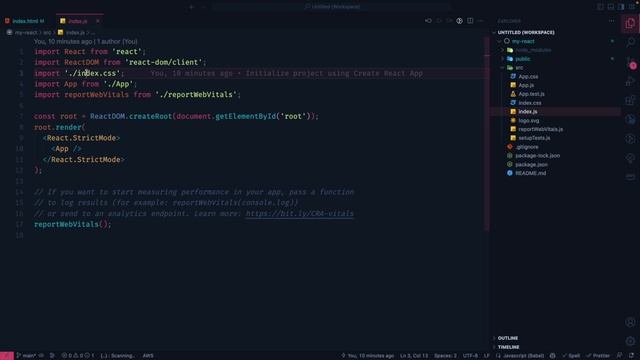
Task: Click Prettier in status bar
Action: [598, 356]
